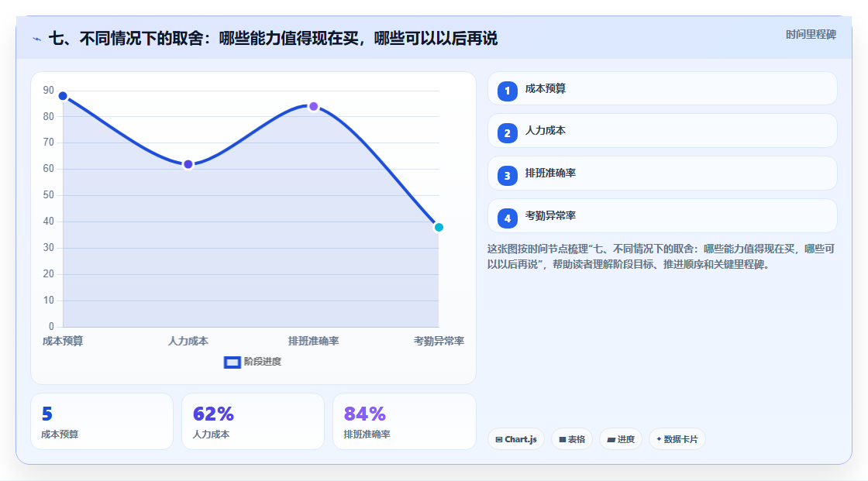Click the number 1 badge for 成本预算
Viewport: 868px width, 481px height.
pos(507,91)
